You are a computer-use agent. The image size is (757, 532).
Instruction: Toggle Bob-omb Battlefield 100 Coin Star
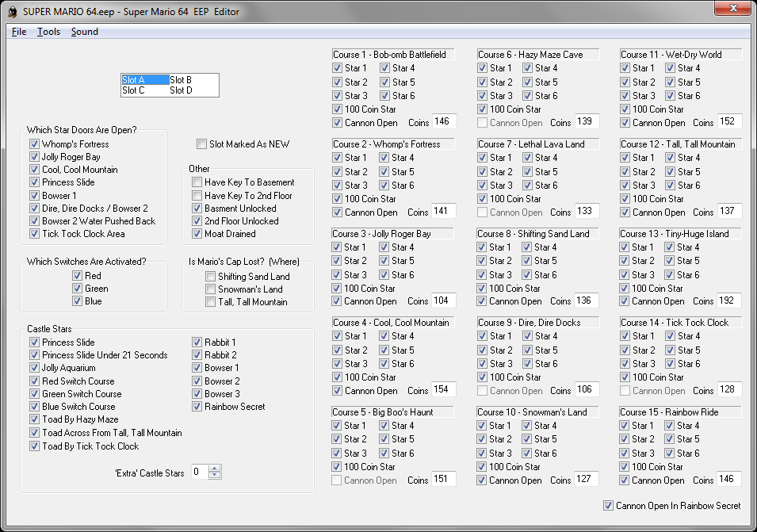point(338,109)
